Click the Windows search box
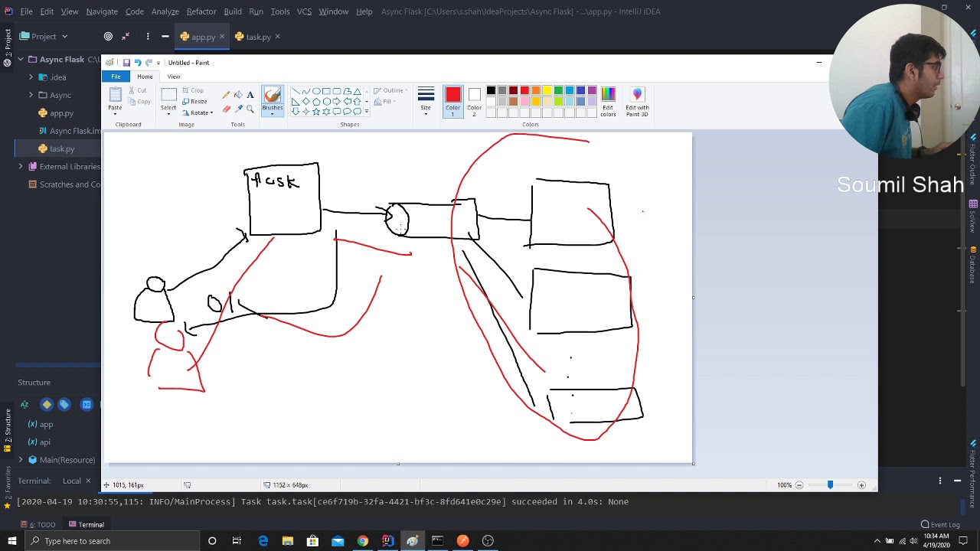980x551 pixels. point(113,541)
